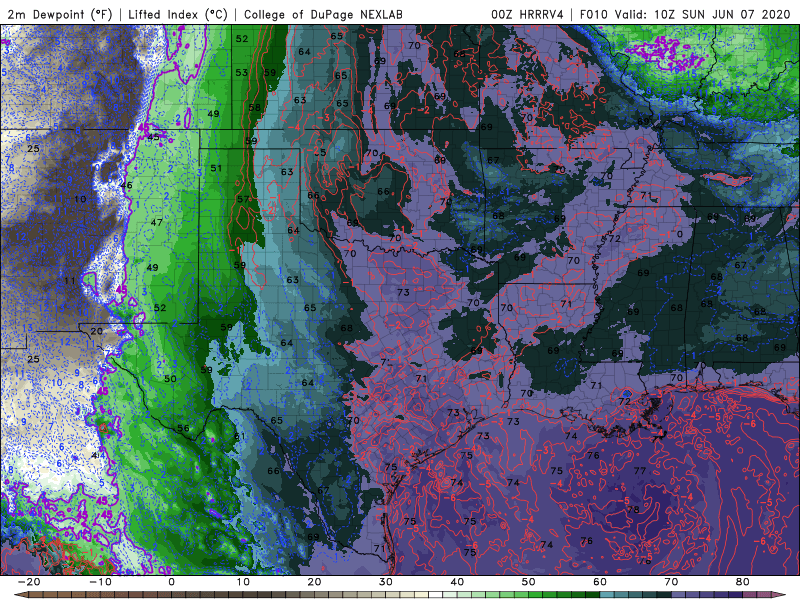
Task: Click the teal color bar segment below 60
Action: [x=607, y=595]
